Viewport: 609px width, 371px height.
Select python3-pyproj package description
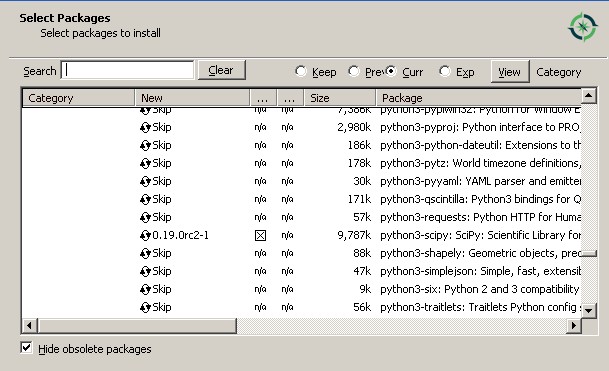click(480, 127)
